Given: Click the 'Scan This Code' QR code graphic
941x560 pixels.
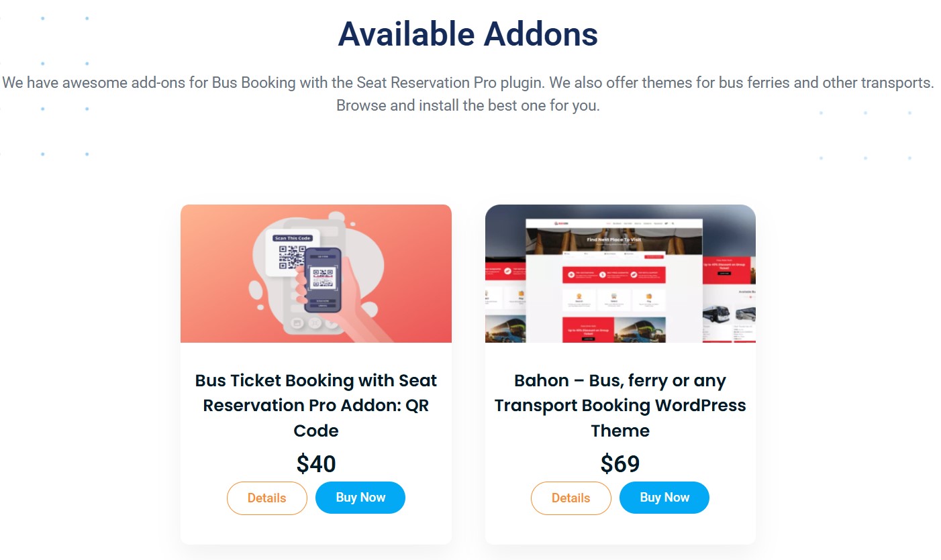Looking at the screenshot, I should click(x=292, y=254).
